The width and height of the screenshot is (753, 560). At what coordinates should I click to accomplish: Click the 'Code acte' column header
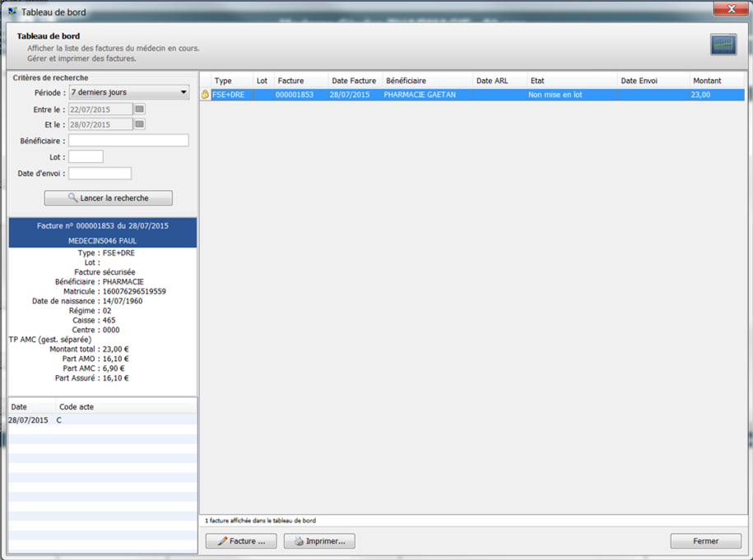click(x=126, y=406)
